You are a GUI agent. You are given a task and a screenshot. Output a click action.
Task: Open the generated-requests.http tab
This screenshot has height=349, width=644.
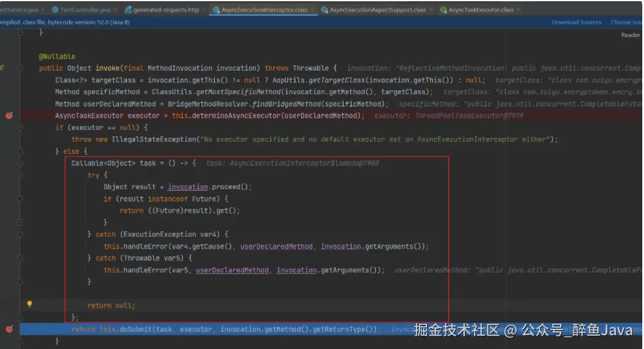(x=166, y=9)
